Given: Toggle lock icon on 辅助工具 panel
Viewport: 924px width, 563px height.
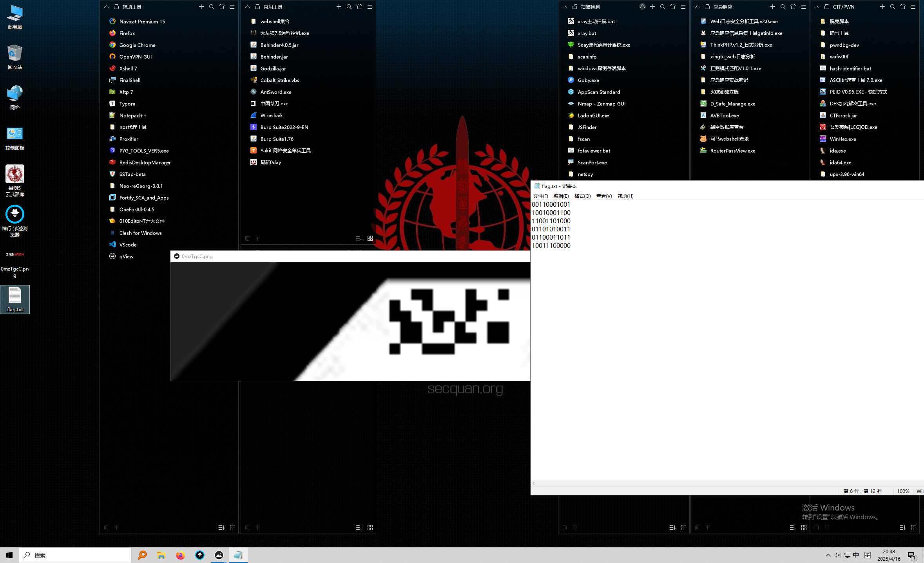Looking at the screenshot, I should pyautogui.click(x=116, y=7).
